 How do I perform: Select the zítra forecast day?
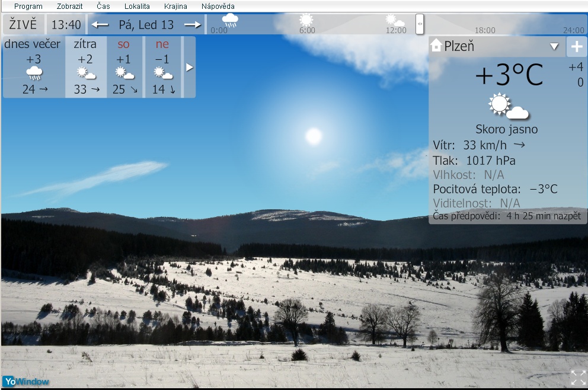pos(85,66)
